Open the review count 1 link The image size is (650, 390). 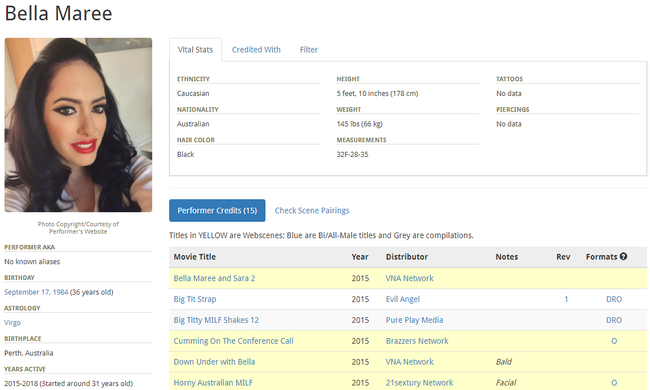[x=566, y=299]
